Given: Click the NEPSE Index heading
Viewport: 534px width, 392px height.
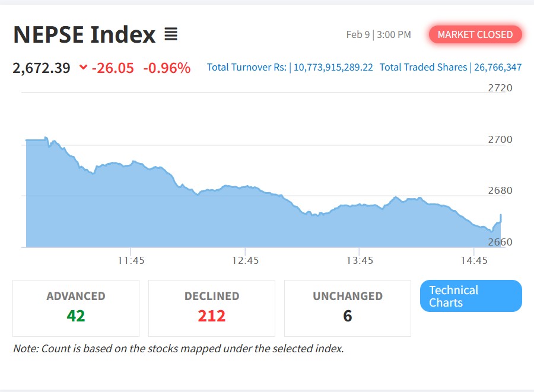Looking at the screenshot, I should tap(84, 35).
